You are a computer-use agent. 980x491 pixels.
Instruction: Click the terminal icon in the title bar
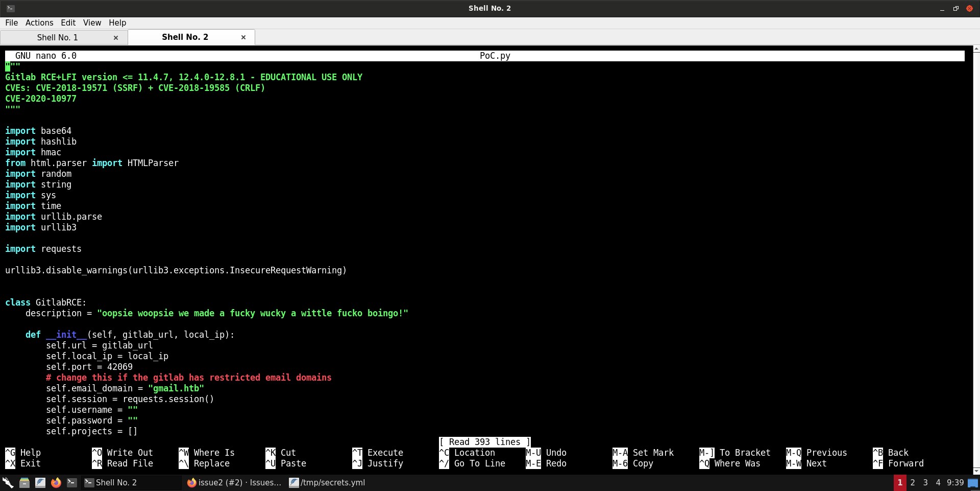11,8
